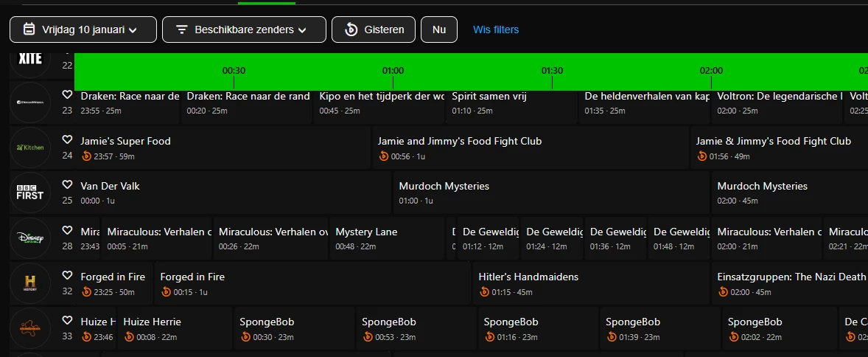Click the Gisteren button
This screenshot has width=868, height=357.
[x=374, y=30]
